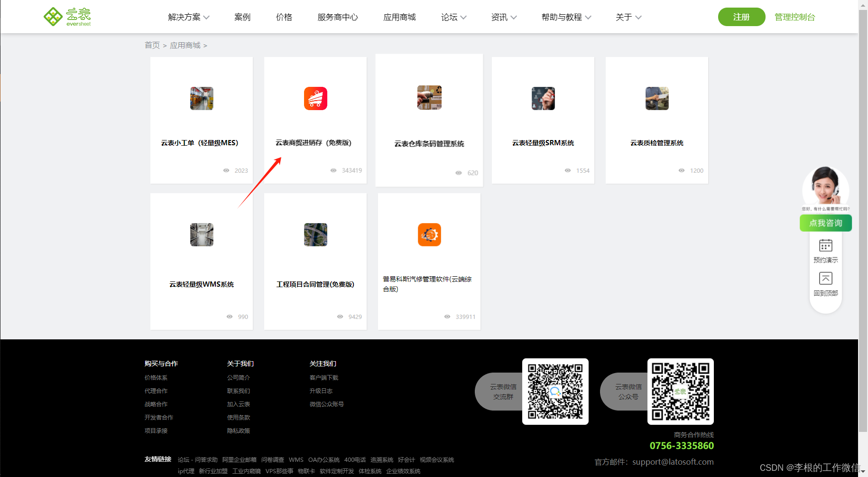Click the 隐私政策 footer link
Viewport: 868px width, 477px height.
click(239, 431)
